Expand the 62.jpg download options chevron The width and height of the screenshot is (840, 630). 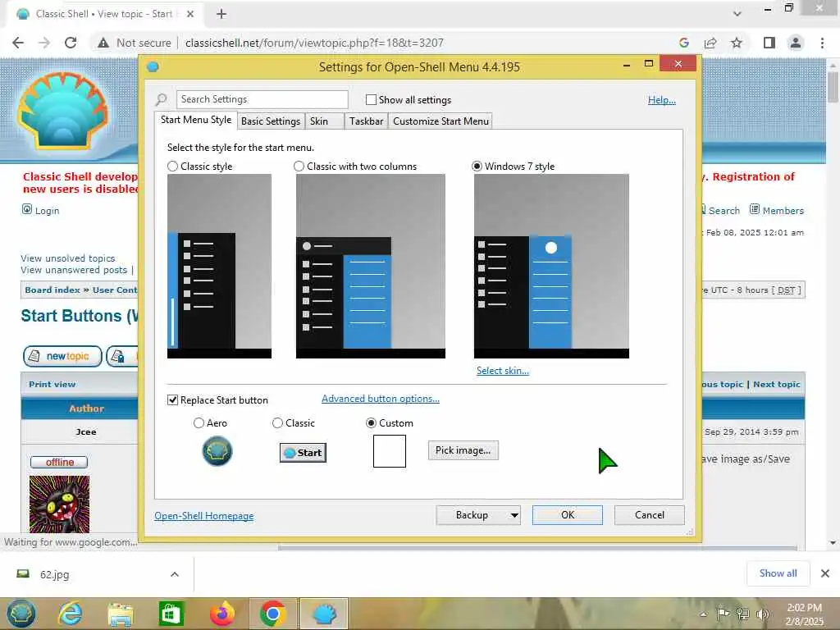(x=175, y=574)
